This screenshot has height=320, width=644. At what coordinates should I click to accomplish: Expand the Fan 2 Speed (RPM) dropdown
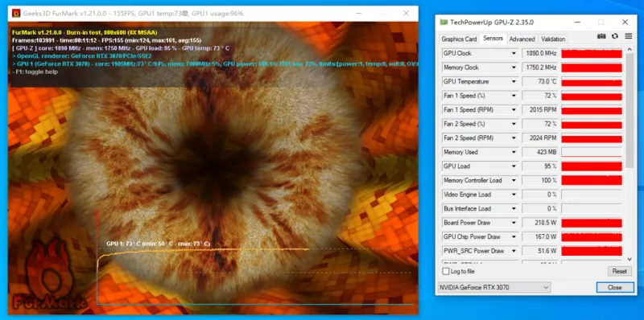tap(514, 137)
